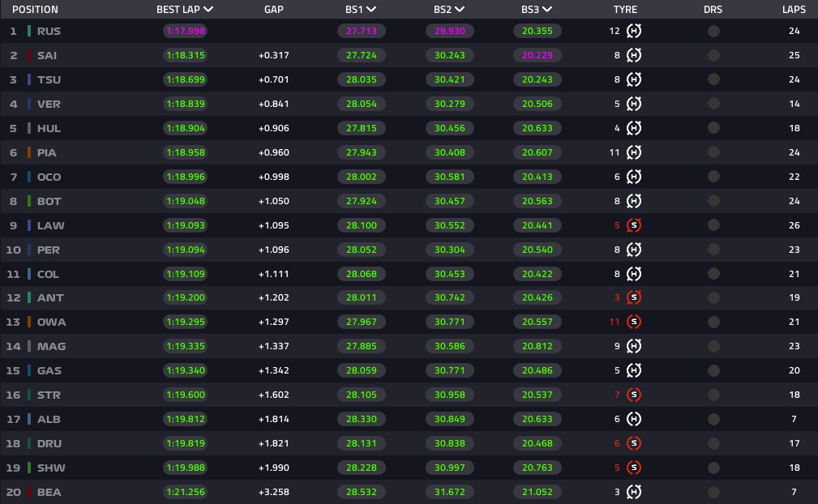Image resolution: width=818 pixels, height=504 pixels.
Task: Click the DRS indicator for RUS
Action: click(x=713, y=32)
